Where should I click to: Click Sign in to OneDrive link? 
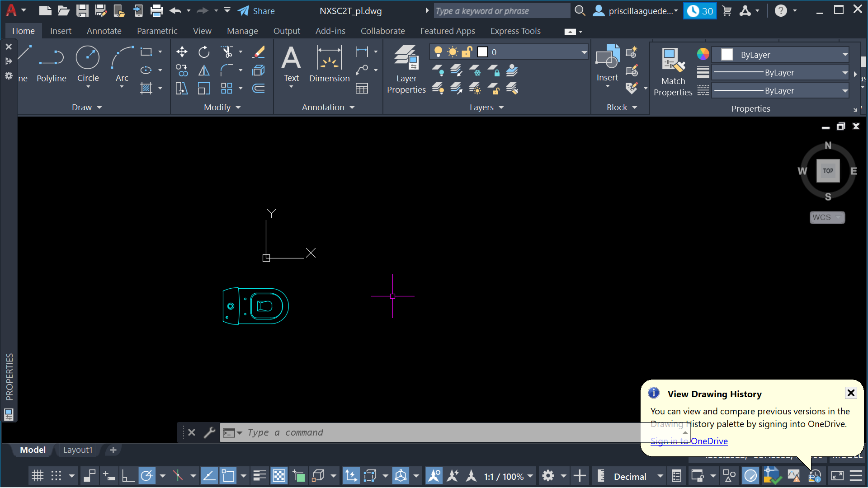pyautogui.click(x=689, y=441)
